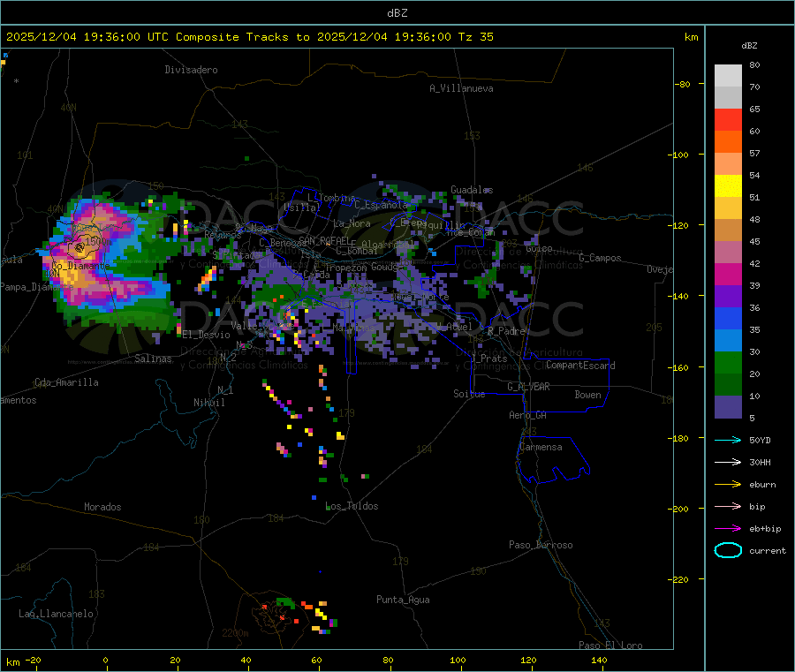Click the cyan 50YD arrow legend icon
This screenshot has height=672, width=795.
point(728,440)
